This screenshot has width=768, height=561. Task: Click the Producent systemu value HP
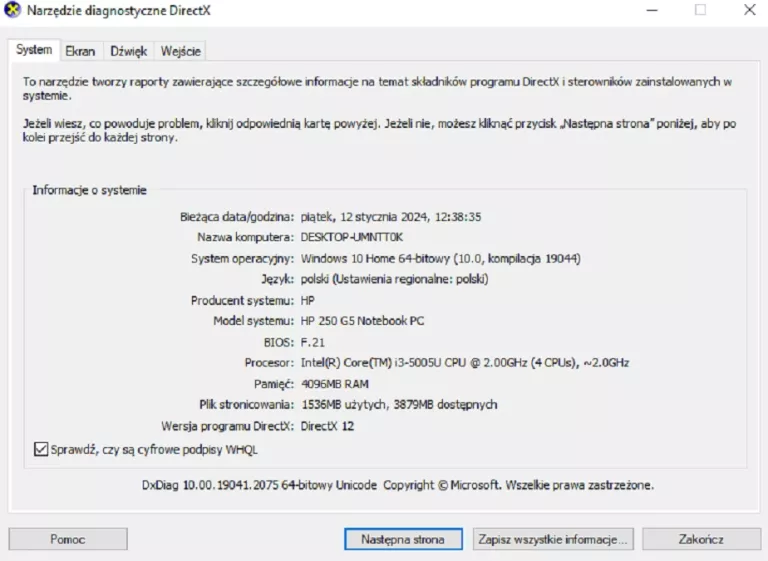[x=308, y=300]
